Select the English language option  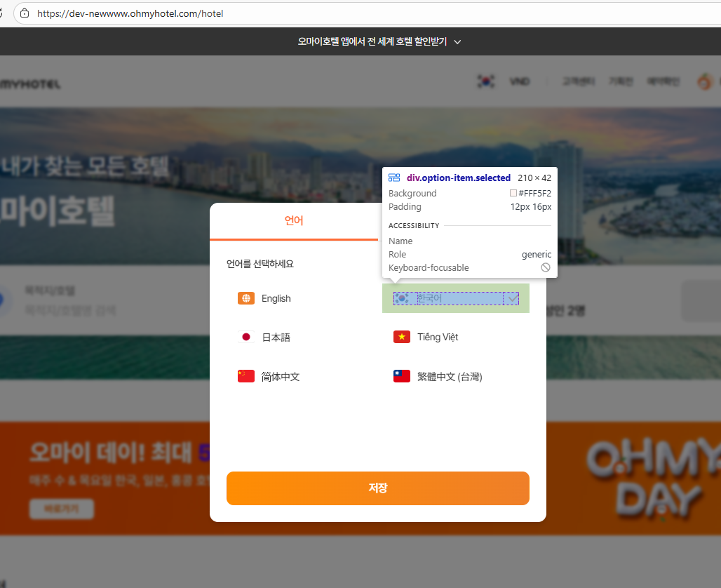coord(299,298)
